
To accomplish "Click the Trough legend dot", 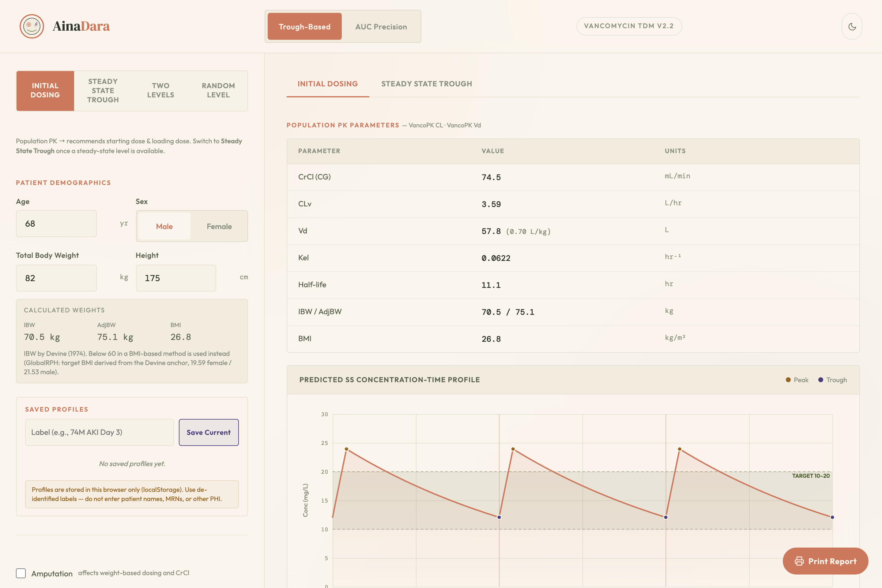I will click(x=820, y=380).
